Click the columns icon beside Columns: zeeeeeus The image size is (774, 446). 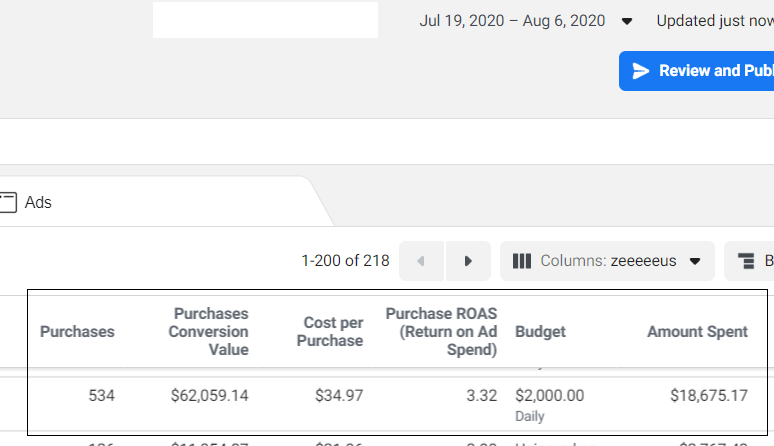521,261
